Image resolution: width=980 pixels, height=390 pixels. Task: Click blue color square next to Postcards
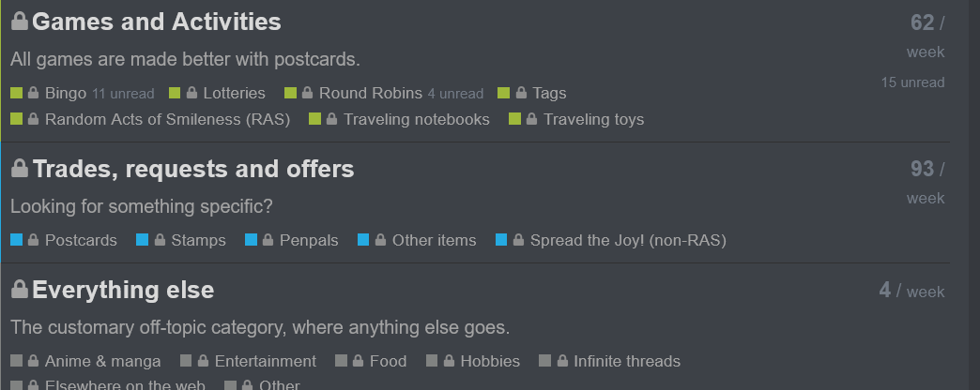[16, 240]
